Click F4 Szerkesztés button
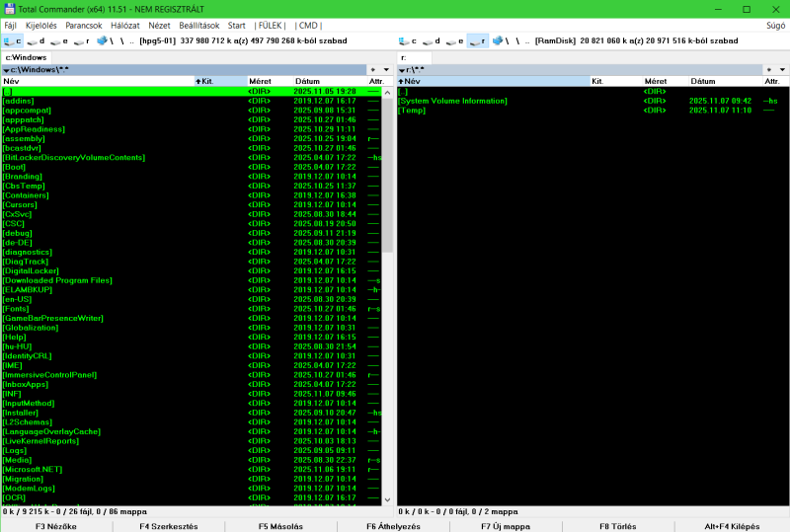This screenshot has height=532, width=790. (x=169, y=526)
